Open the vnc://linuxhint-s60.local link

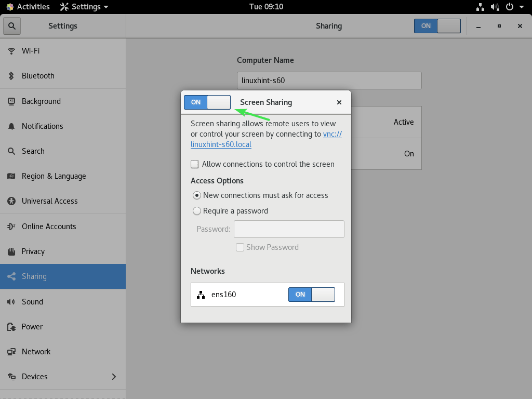coord(221,144)
